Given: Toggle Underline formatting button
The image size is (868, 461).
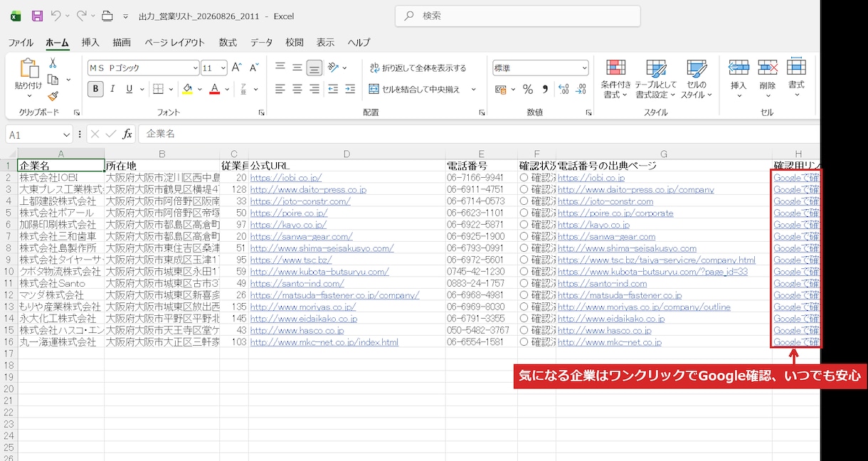Looking at the screenshot, I should pyautogui.click(x=129, y=89).
